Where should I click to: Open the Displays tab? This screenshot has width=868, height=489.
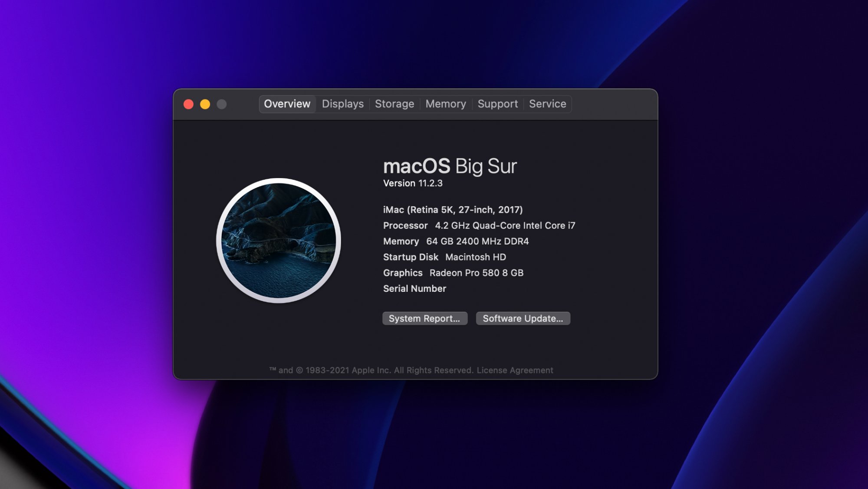click(342, 104)
